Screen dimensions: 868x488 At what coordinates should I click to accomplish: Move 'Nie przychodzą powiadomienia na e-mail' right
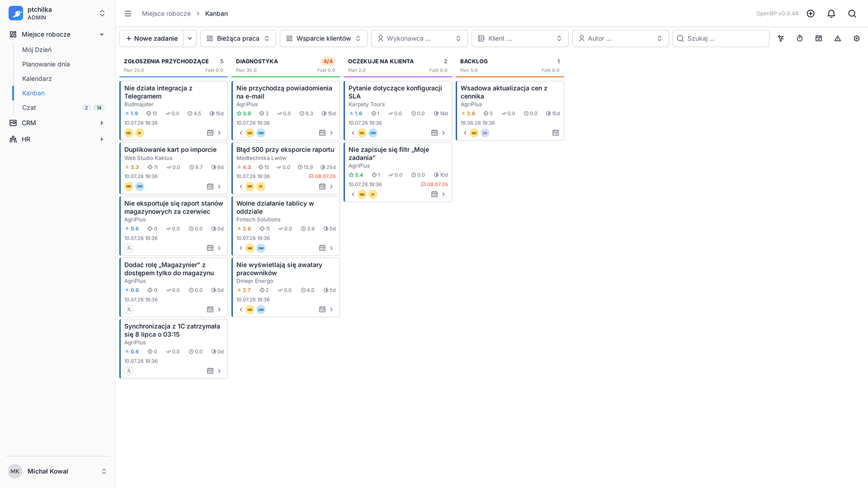(x=331, y=133)
